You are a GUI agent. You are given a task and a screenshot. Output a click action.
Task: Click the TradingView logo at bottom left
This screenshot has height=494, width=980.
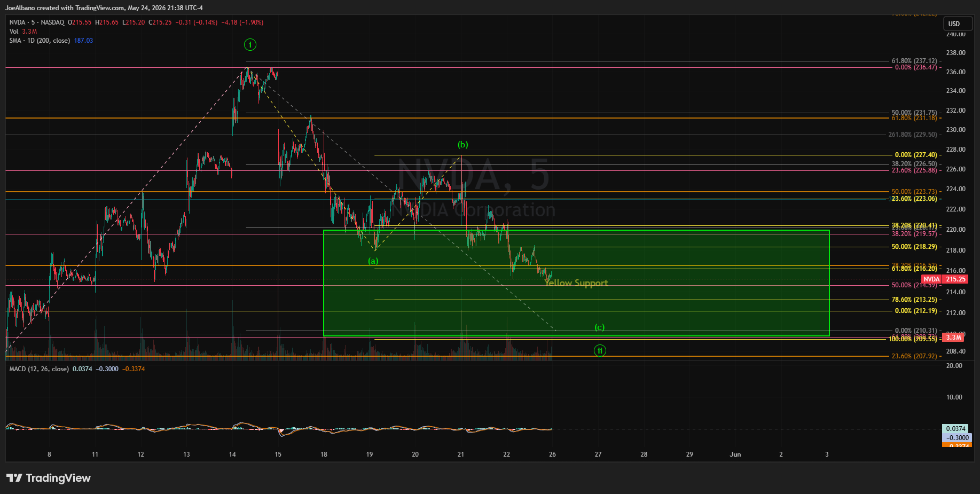49,478
